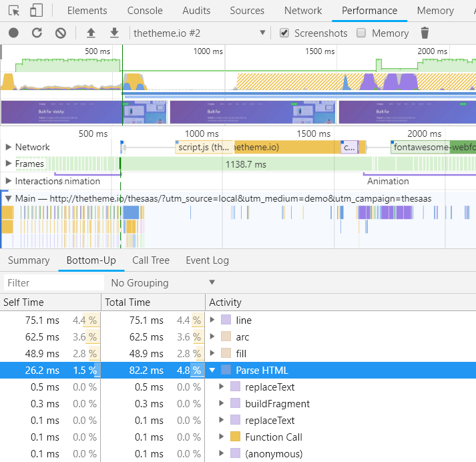Viewport: 476px width, 462px height.
Task: Click the load profile upload icon
Action: pos(91,33)
